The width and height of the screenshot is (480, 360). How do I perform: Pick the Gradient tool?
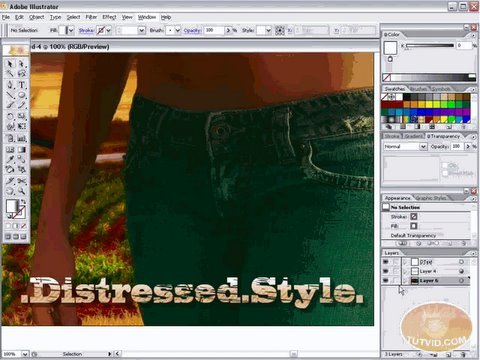click(22, 149)
